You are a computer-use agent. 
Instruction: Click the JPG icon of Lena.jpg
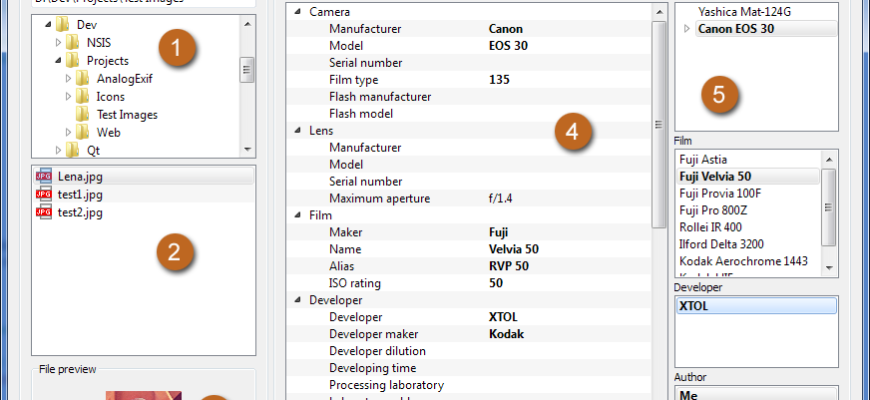click(43, 176)
